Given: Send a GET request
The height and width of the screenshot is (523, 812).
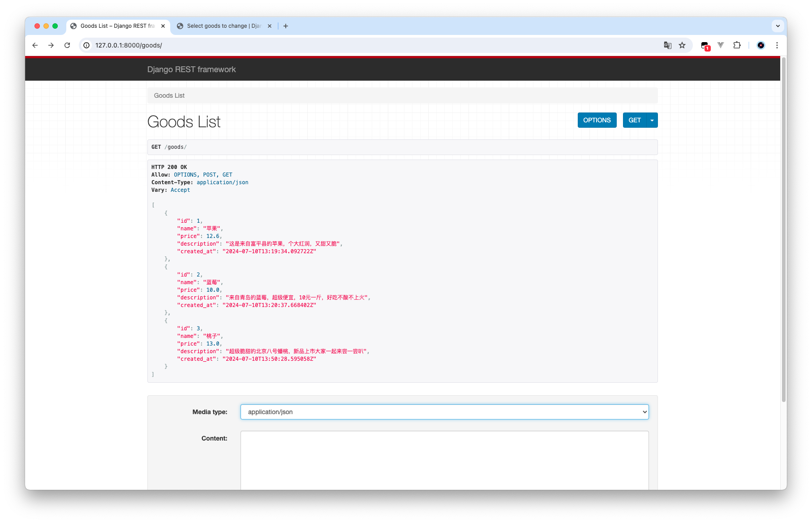Looking at the screenshot, I should [635, 120].
